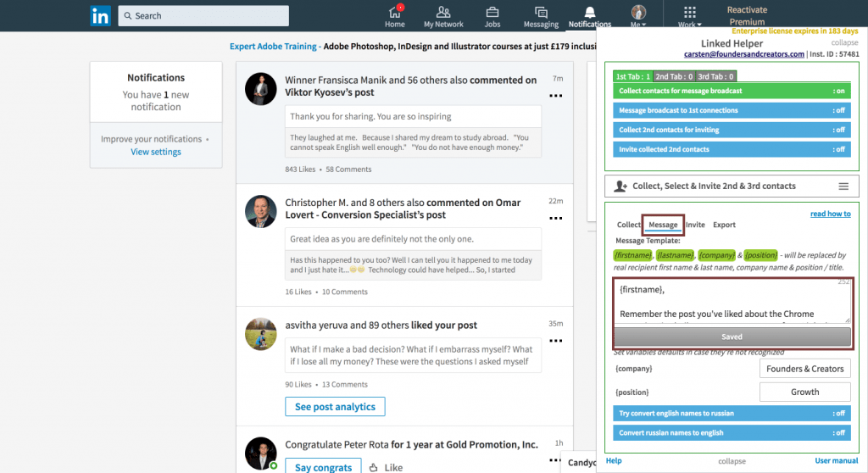Click into the LinkedIn Search field
This screenshot has height=473, width=868.
point(203,15)
